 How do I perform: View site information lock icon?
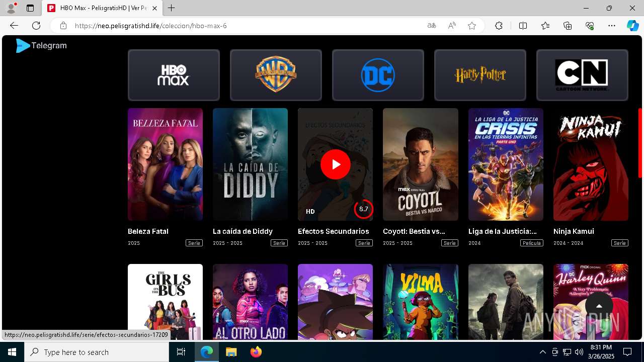coord(63,26)
